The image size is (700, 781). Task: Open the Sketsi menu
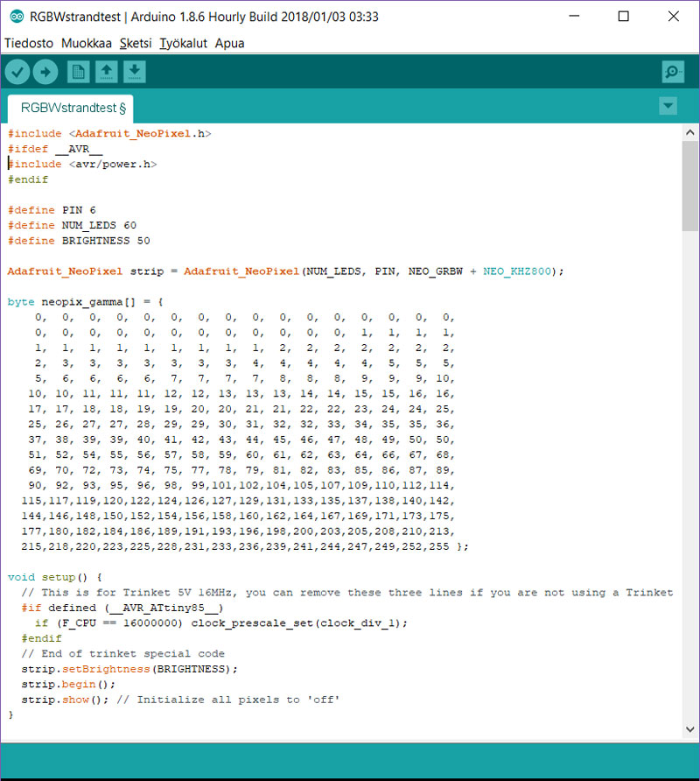136,43
